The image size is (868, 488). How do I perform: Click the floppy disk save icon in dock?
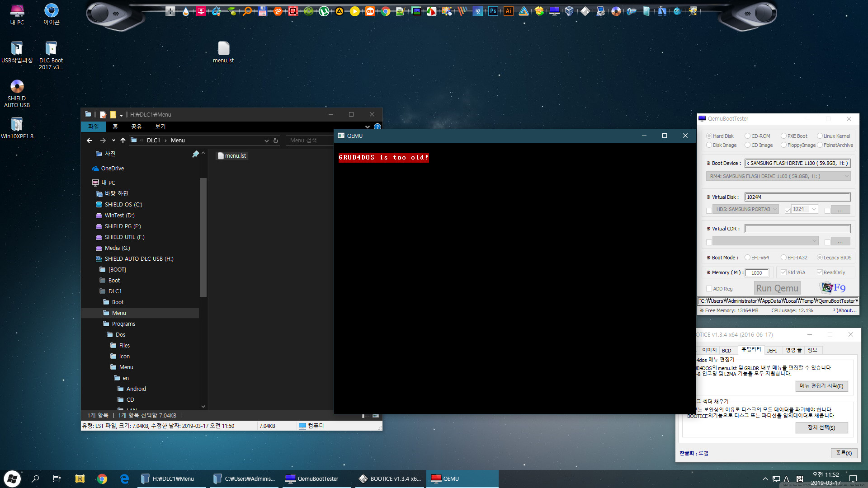[262, 11]
